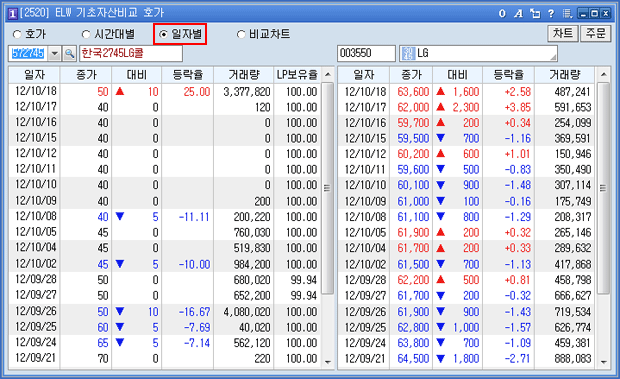Select the -2.71 change rate cell
This screenshot has height=379, width=620.
coord(508,359)
